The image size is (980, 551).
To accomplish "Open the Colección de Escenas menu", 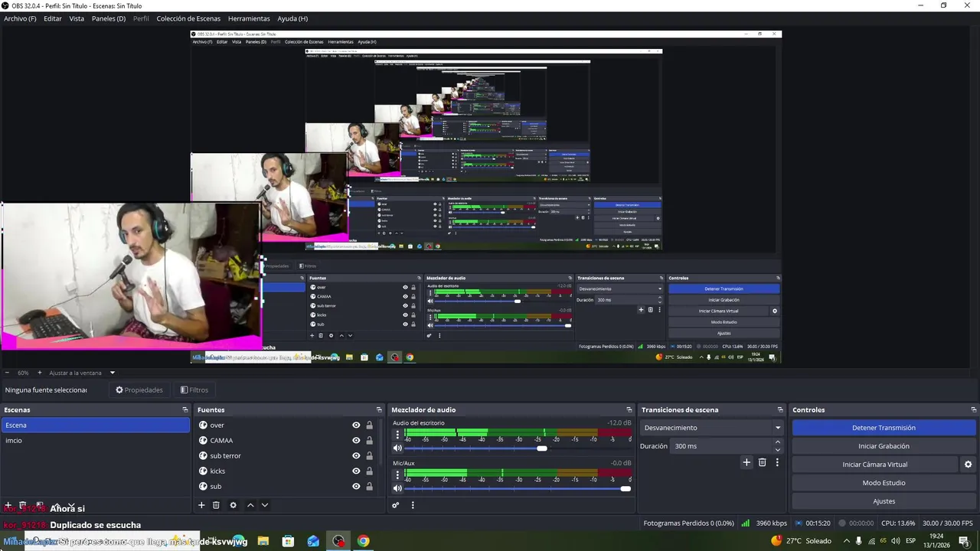I will point(188,18).
